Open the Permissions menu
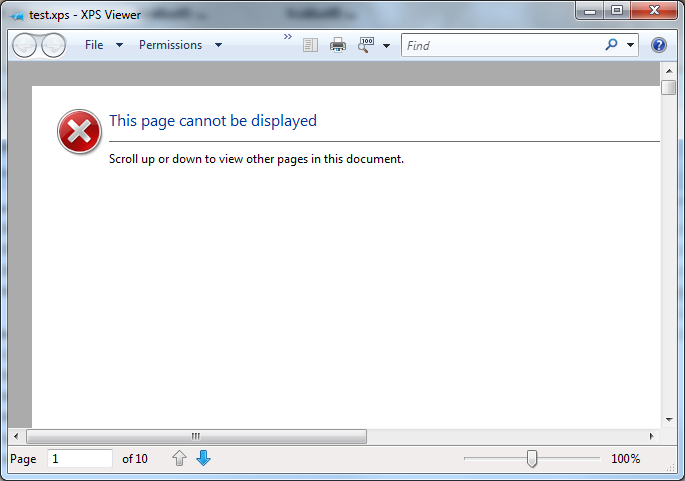The width and height of the screenshot is (685, 481). coord(170,45)
